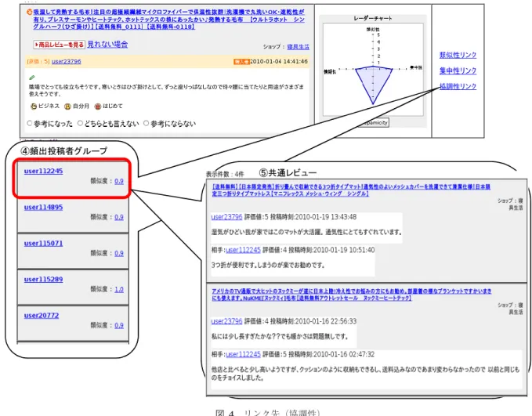The width and height of the screenshot is (532, 416).
Task: Select the 参考になった radio button
Action: pos(30,123)
